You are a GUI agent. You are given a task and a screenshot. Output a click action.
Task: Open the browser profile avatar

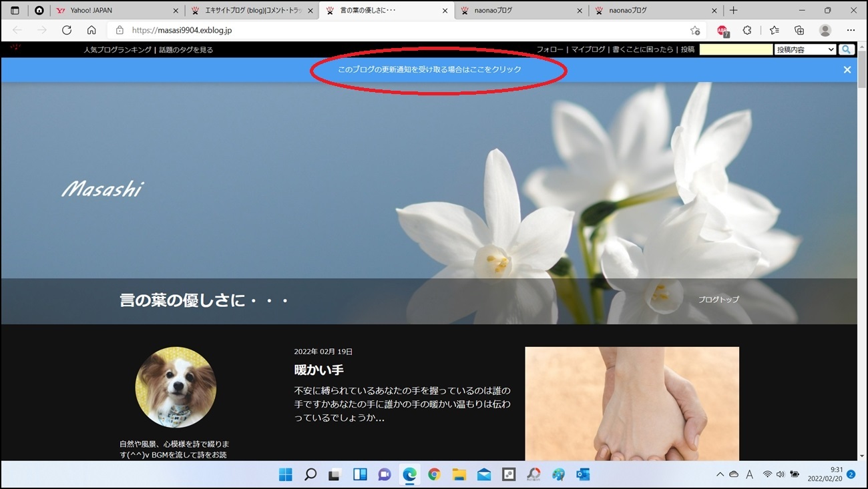(x=825, y=30)
